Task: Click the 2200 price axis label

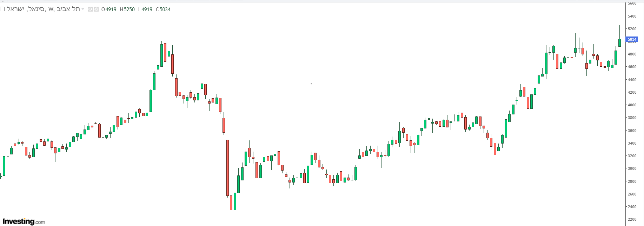Action: (632, 220)
